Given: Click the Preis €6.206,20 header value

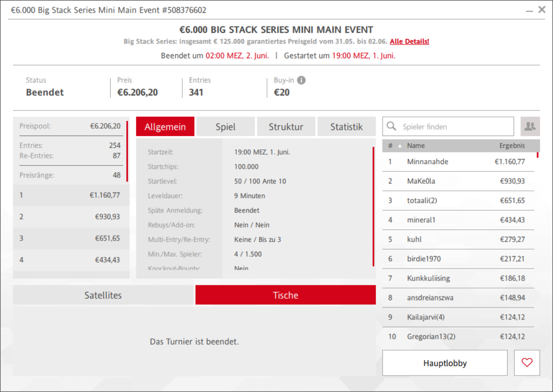Looking at the screenshot, I should pos(137,92).
